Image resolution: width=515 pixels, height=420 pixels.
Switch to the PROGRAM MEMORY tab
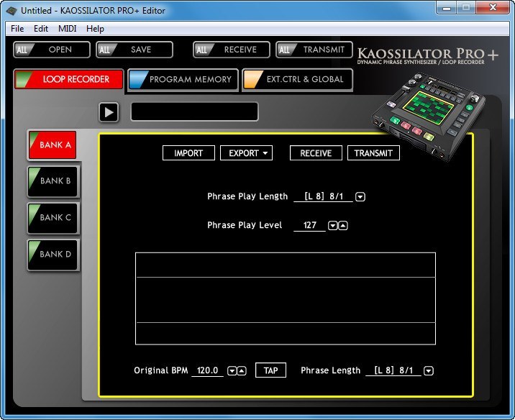(183, 79)
